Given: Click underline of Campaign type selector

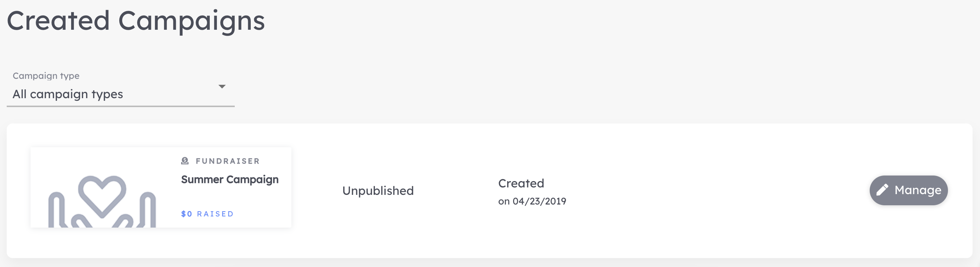Looking at the screenshot, I should point(121,106).
